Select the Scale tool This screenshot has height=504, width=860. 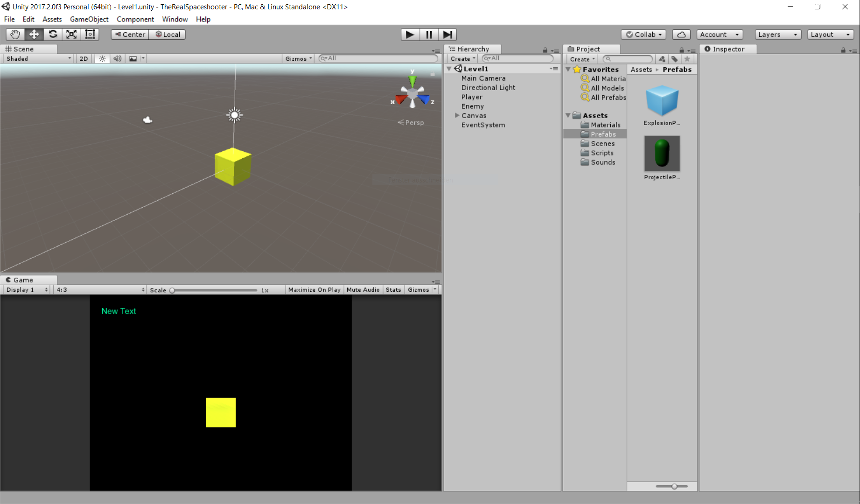coord(71,35)
